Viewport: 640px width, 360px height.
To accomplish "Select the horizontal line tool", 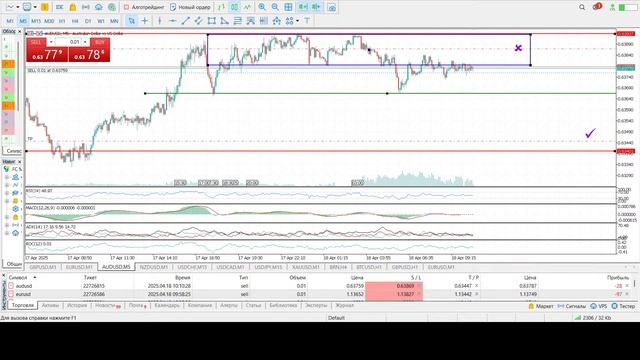I will 173,20.
